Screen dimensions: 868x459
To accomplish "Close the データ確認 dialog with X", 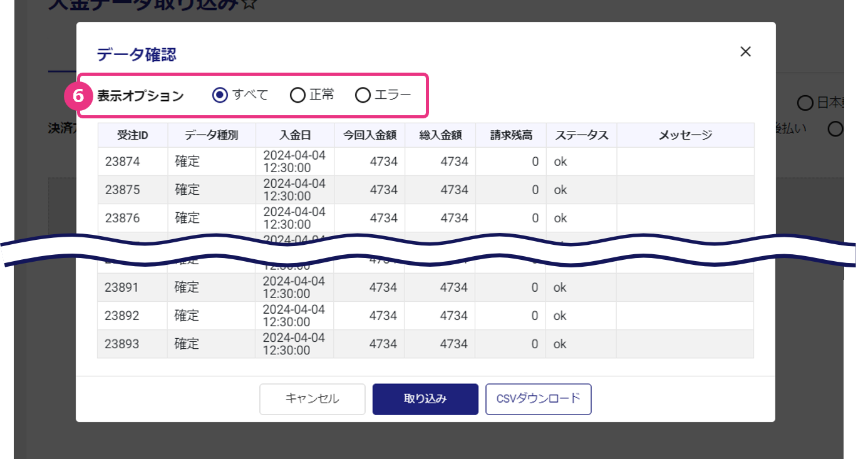I will (745, 52).
